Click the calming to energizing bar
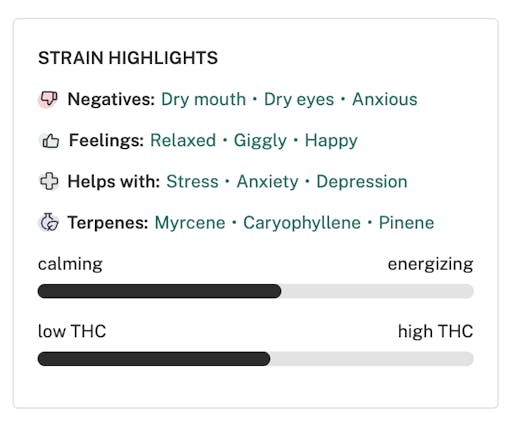 click(256, 291)
